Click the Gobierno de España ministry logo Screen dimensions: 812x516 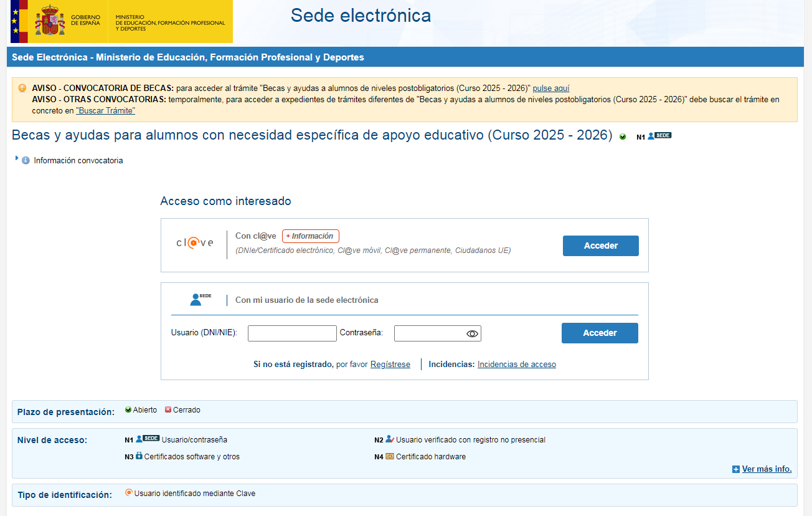[121, 22]
